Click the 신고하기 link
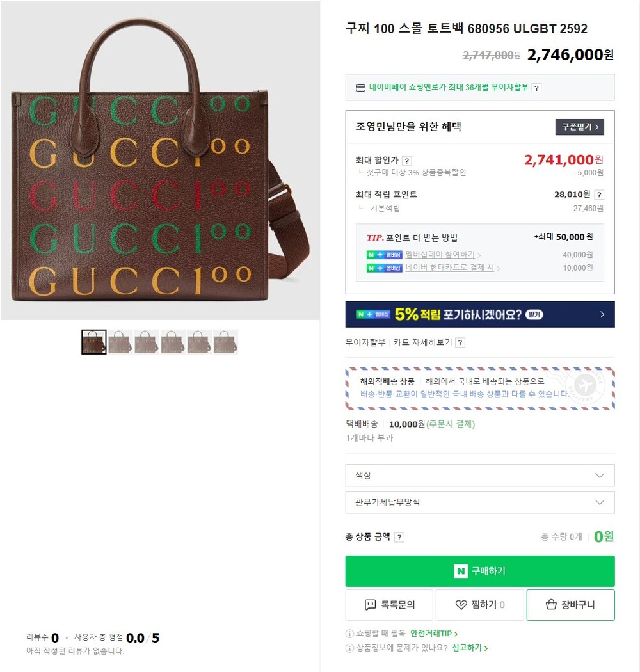 click(470, 648)
